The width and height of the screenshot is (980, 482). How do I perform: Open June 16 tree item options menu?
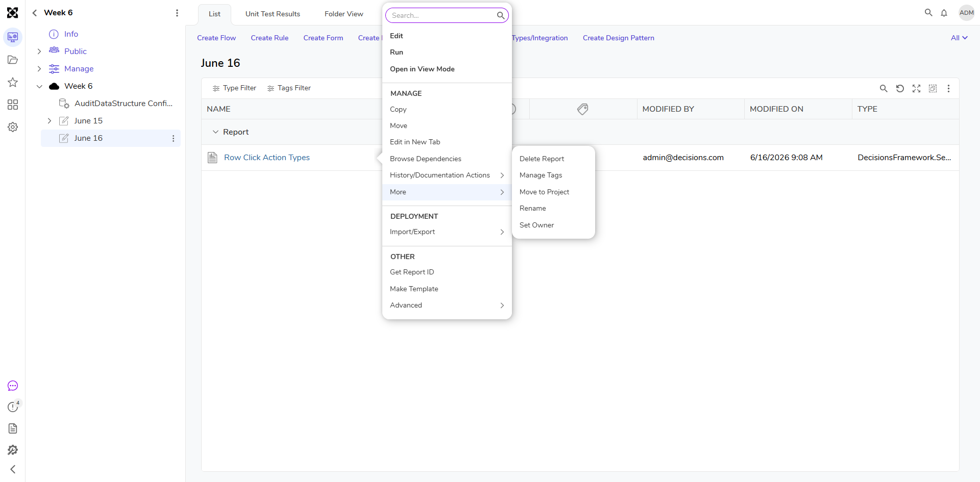pos(174,138)
